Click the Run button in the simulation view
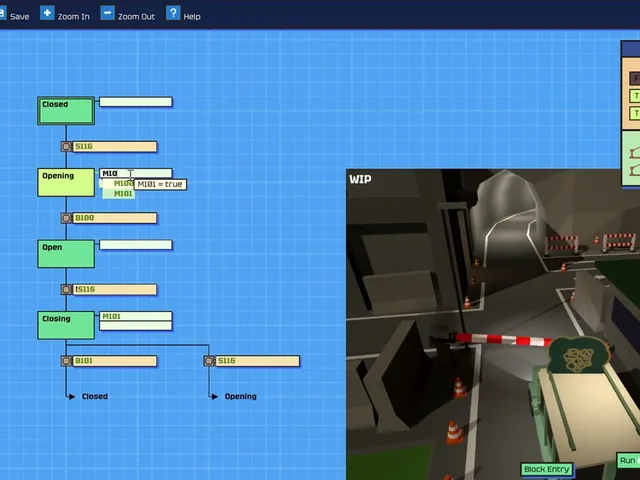Screen dimensions: 640x480 (628, 461)
